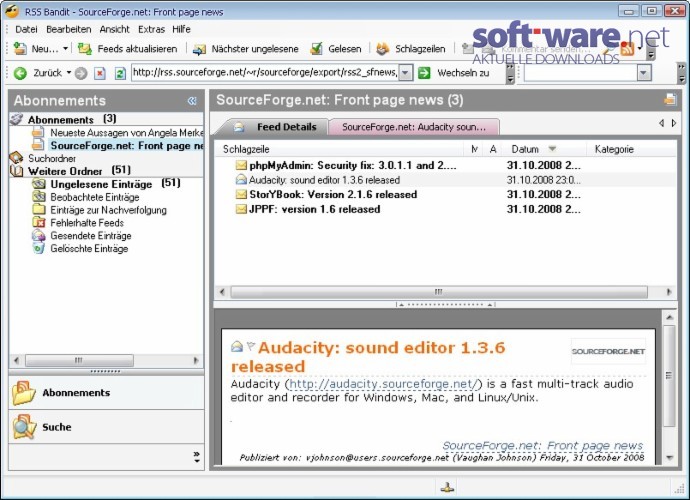690x500 pixels.
Task: Sort by the Schlagzeile column header
Action: 339,149
